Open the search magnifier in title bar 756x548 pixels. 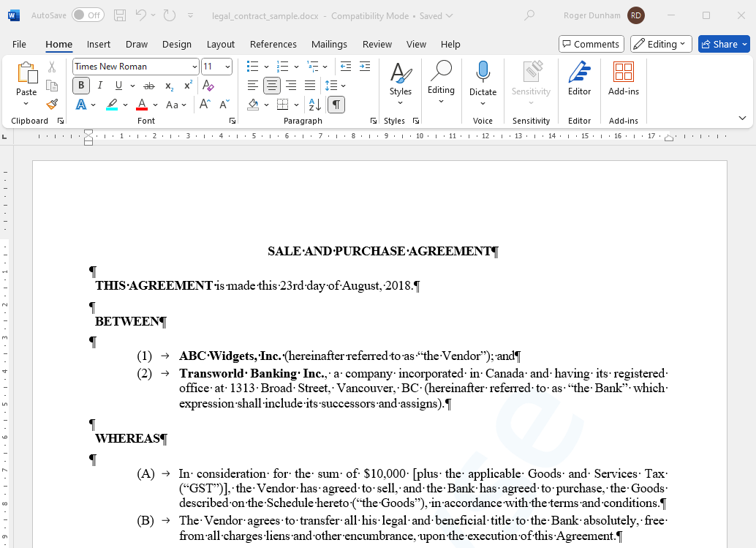point(529,15)
